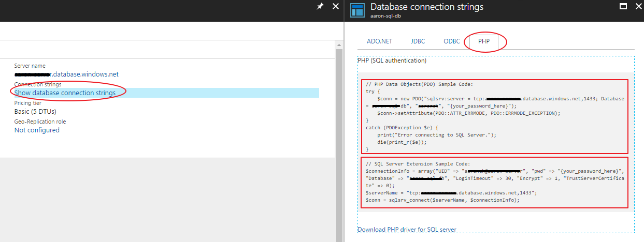Click 'PHP (SQL authentication)' heading
Image resolution: width=644 pixels, height=242 pixels.
[x=392, y=61]
